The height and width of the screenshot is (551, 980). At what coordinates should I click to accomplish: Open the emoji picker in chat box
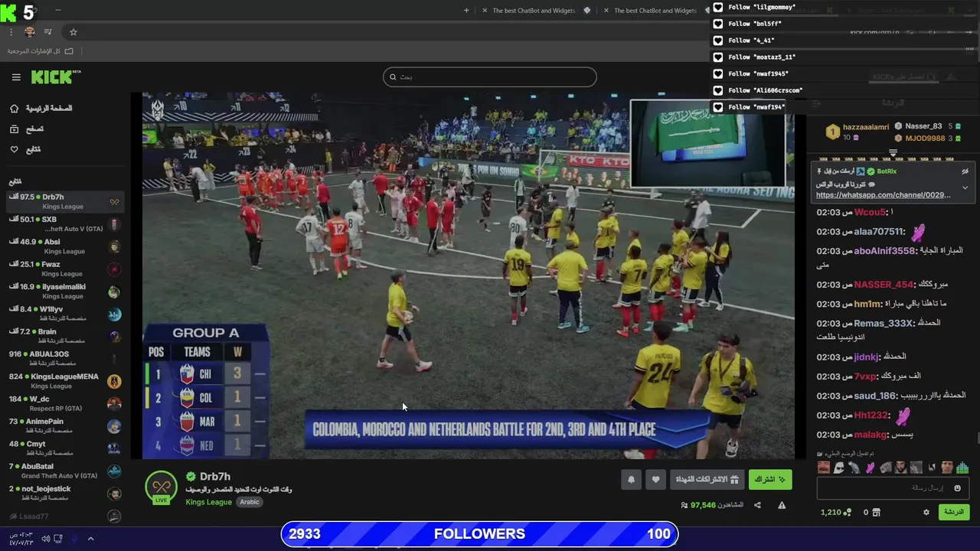point(957,488)
